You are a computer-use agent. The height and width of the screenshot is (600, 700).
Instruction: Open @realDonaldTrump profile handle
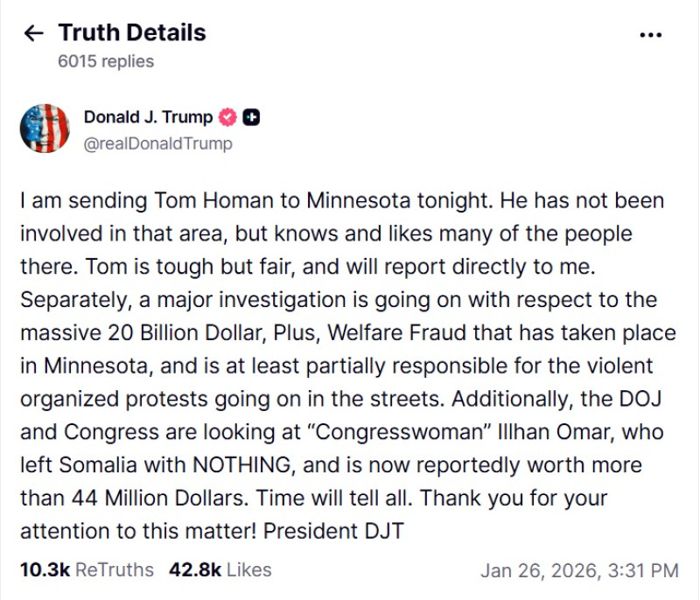[157, 143]
